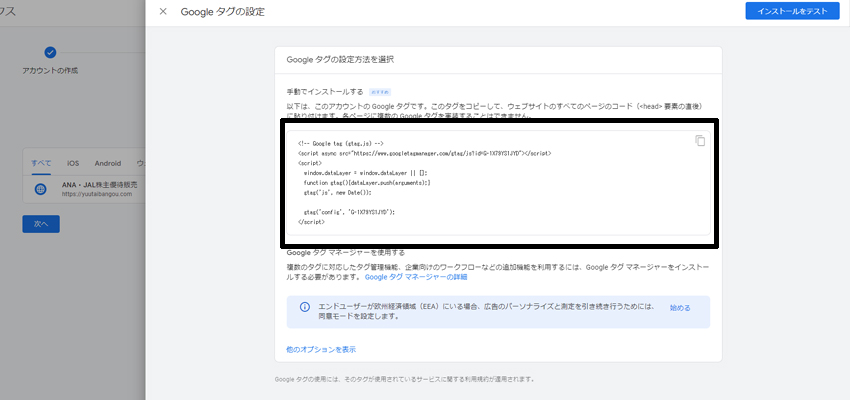Click 始める for consent mode setup
This screenshot has height=400, width=850.
click(x=680, y=308)
